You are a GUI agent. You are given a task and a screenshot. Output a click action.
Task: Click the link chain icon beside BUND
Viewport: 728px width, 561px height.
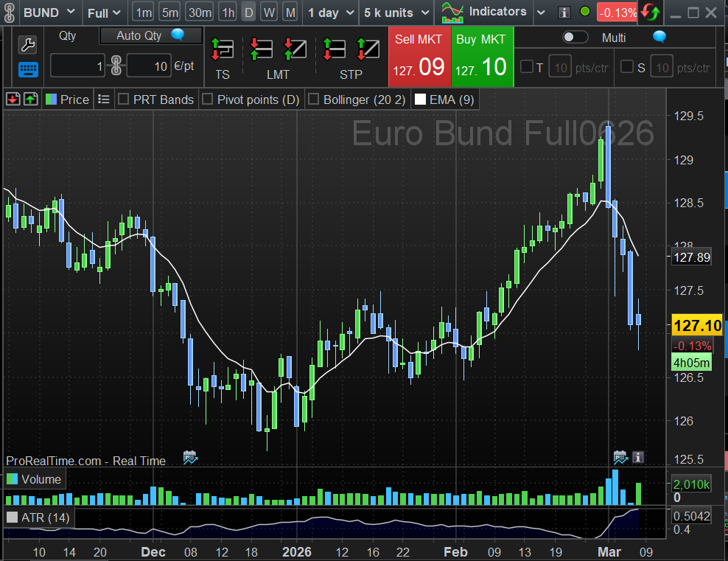tap(10, 13)
